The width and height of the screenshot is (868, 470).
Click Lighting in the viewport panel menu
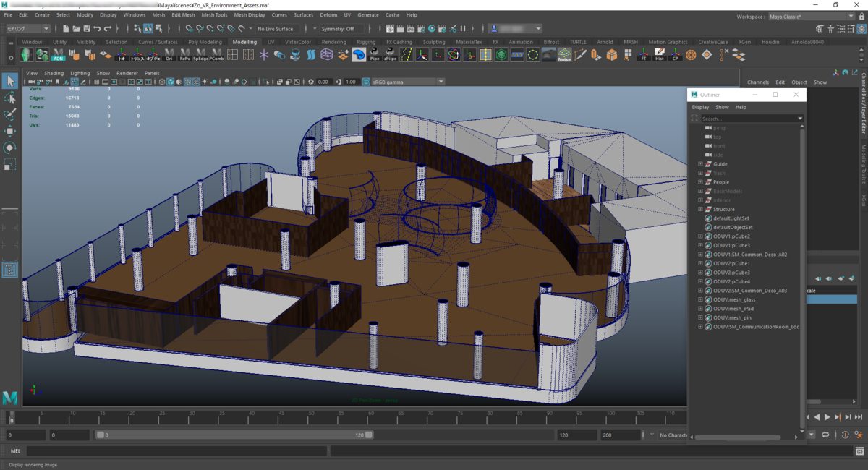[x=80, y=73]
